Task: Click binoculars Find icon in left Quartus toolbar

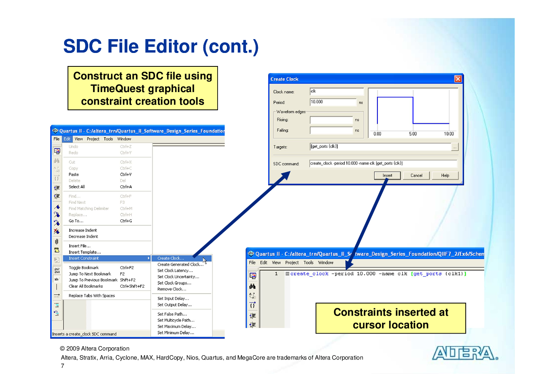Action: pos(57,161)
